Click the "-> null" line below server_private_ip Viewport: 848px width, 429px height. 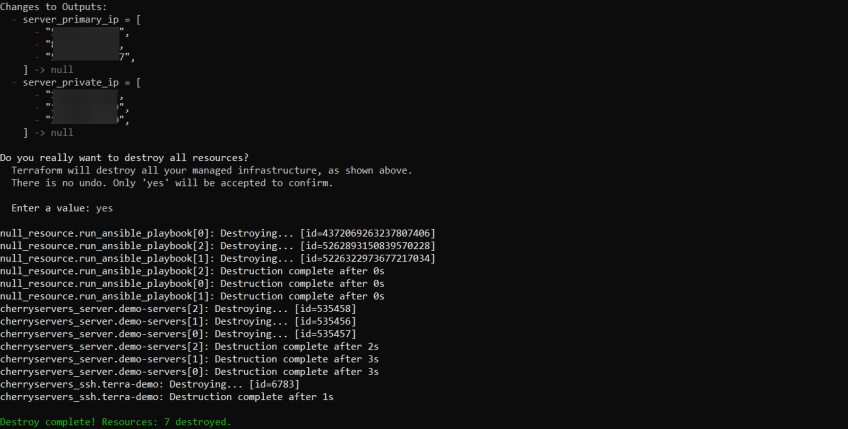[48, 132]
